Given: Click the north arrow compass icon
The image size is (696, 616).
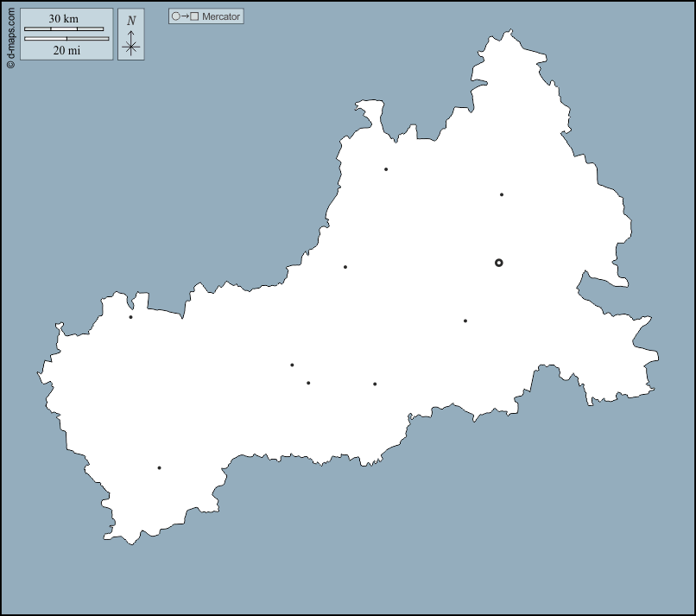Looking at the screenshot, I should (x=130, y=44).
